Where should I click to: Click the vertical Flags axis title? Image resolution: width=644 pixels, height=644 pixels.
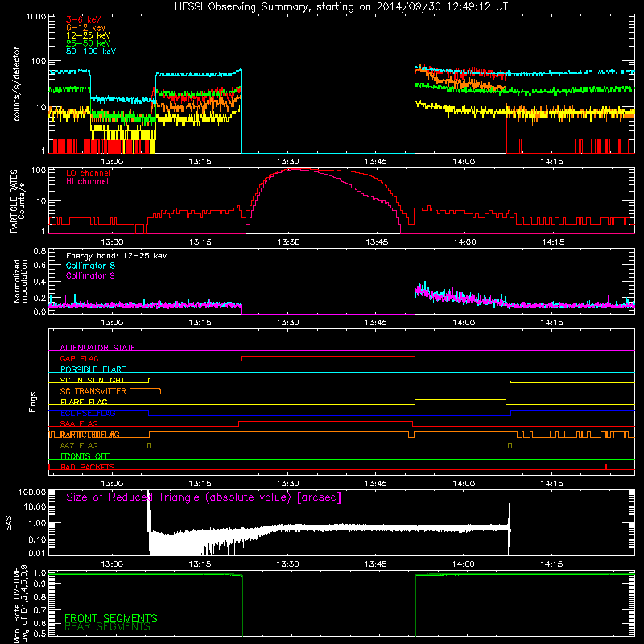[33, 402]
